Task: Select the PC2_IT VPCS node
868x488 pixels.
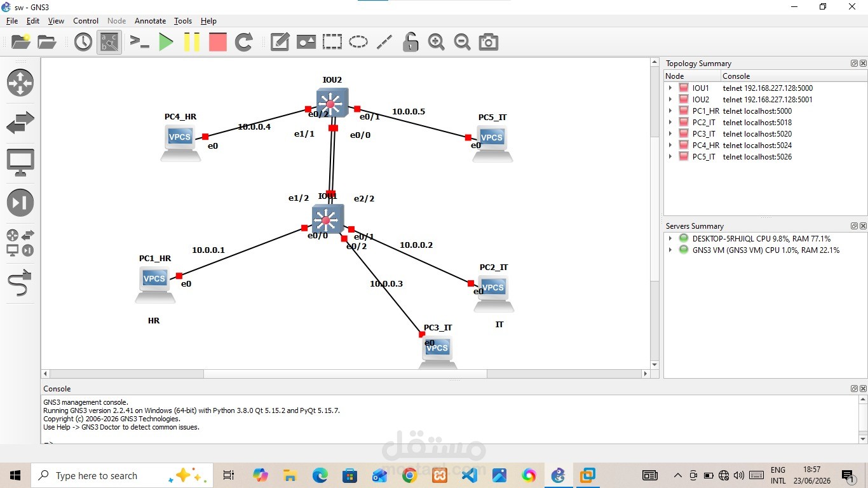Action: point(494,293)
